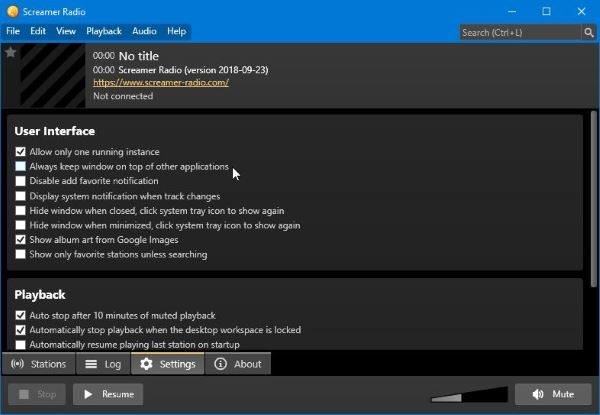Select the Settings tab
Screen dimensions: 600x415
tap(168, 364)
